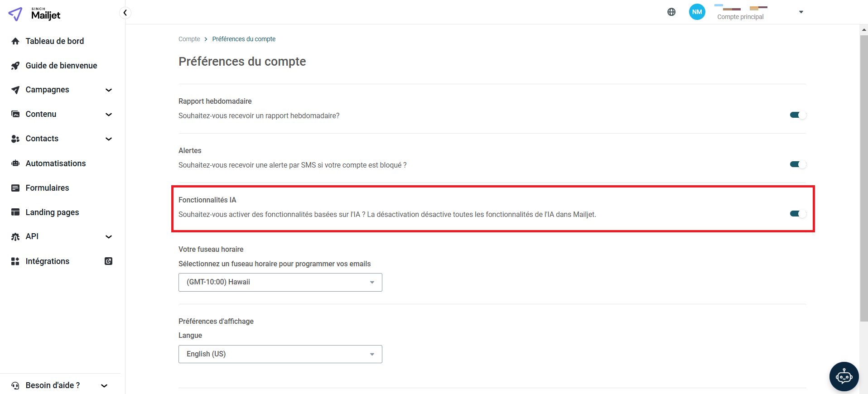Open the chatbot assistant bubble
Viewport: 868px width, 394px height.
click(x=844, y=376)
